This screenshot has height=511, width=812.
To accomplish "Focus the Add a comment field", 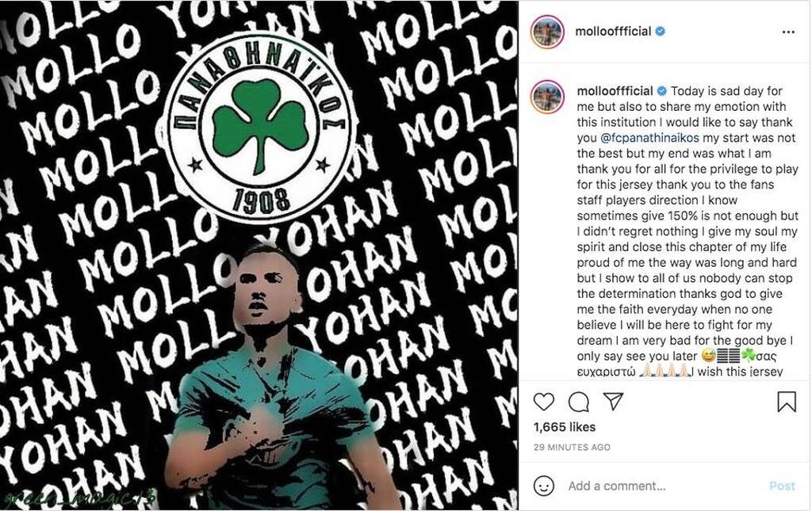I will tap(650, 486).
